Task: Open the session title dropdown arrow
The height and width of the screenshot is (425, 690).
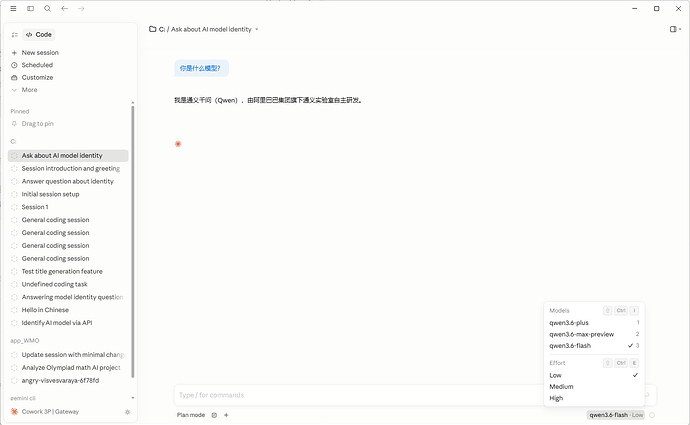Action: tap(257, 29)
